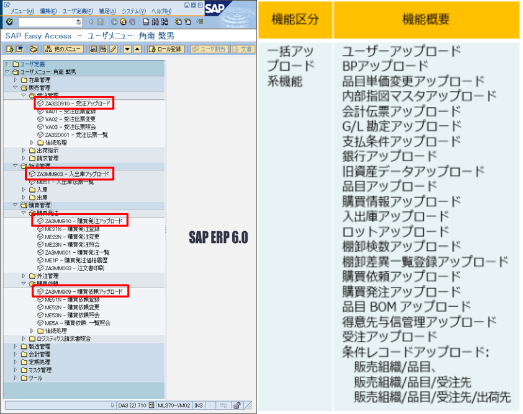Expand the 会計管理 folder
523x414 pixels.
click(x=15, y=354)
